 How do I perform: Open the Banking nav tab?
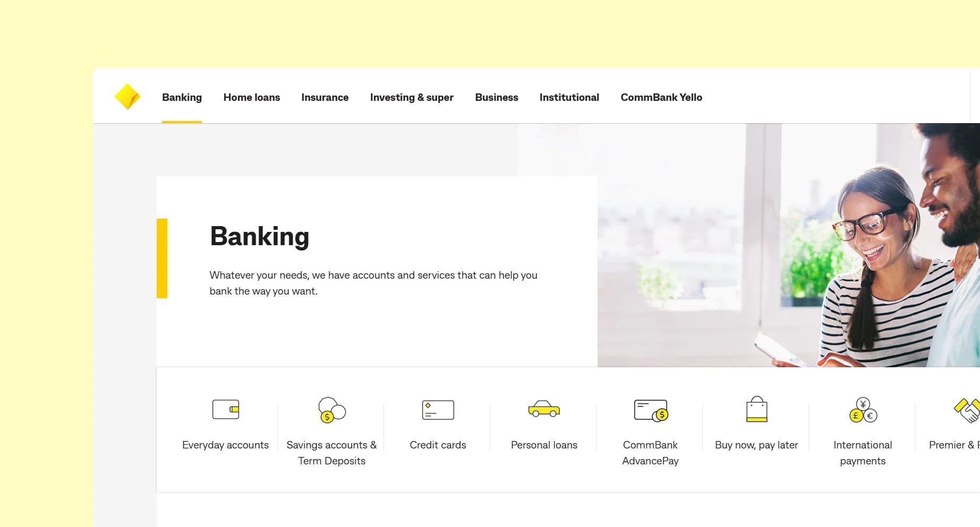182,97
